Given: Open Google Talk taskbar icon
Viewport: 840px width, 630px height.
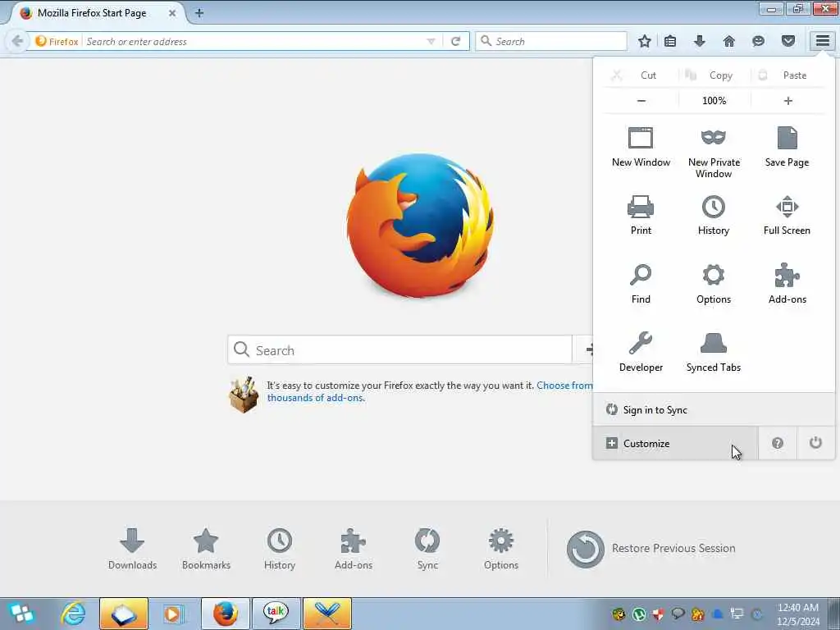Looking at the screenshot, I should tap(276, 614).
